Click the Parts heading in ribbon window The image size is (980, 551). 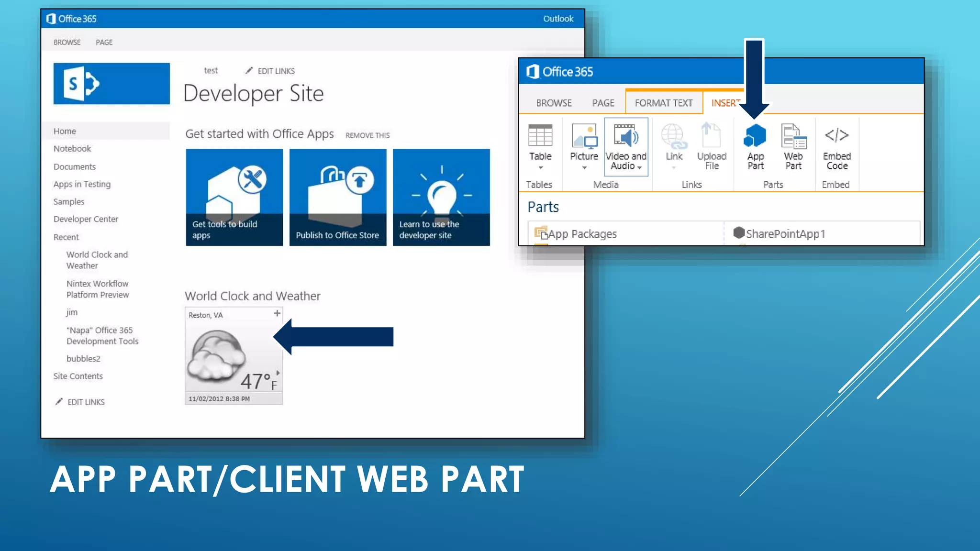coord(543,207)
